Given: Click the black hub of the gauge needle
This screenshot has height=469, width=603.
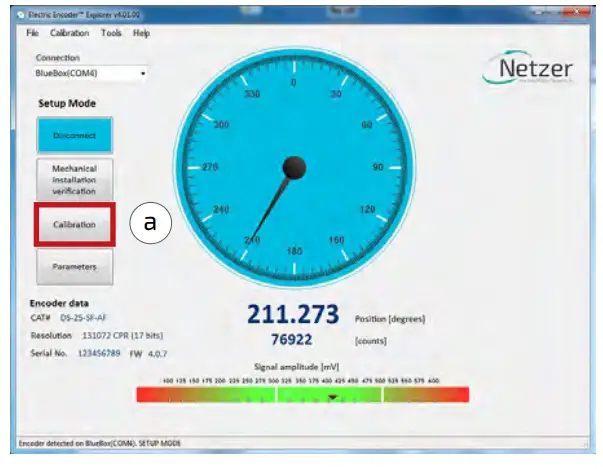Looking at the screenshot, I should pyautogui.click(x=294, y=168).
